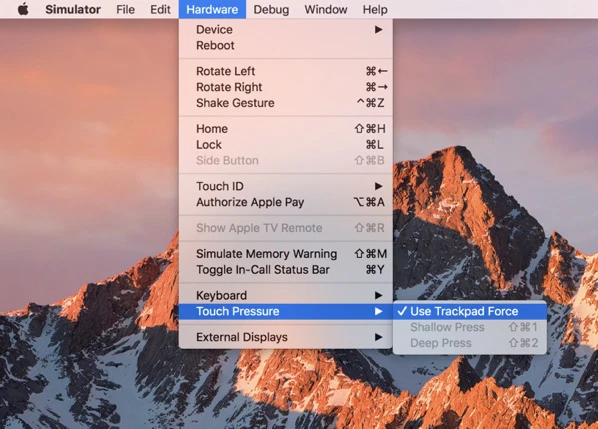This screenshot has height=429, width=598.
Task: Open the Window menu
Action: pyautogui.click(x=326, y=9)
